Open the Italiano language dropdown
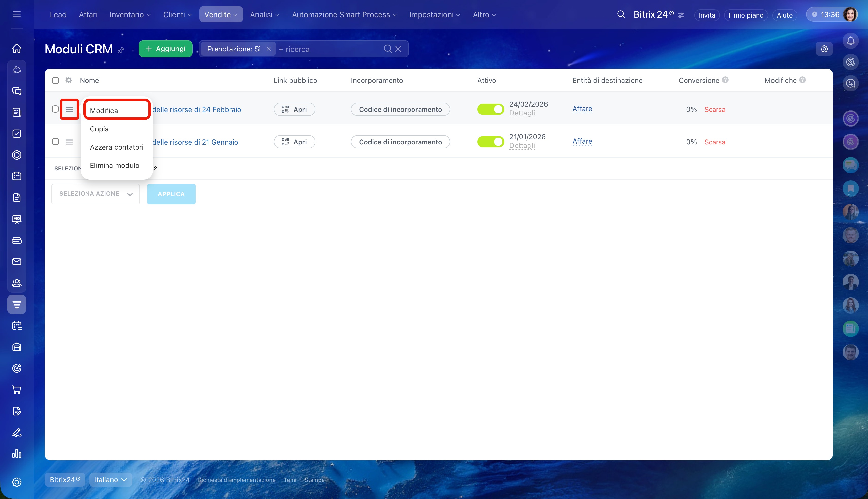This screenshot has width=868, height=499. [110, 480]
